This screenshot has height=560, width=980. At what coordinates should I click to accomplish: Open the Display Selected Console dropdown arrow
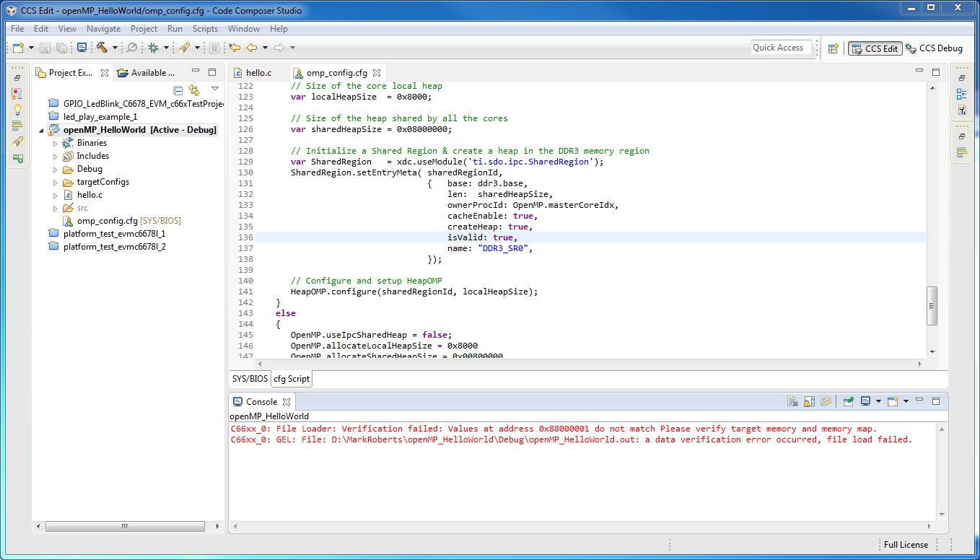tap(878, 401)
